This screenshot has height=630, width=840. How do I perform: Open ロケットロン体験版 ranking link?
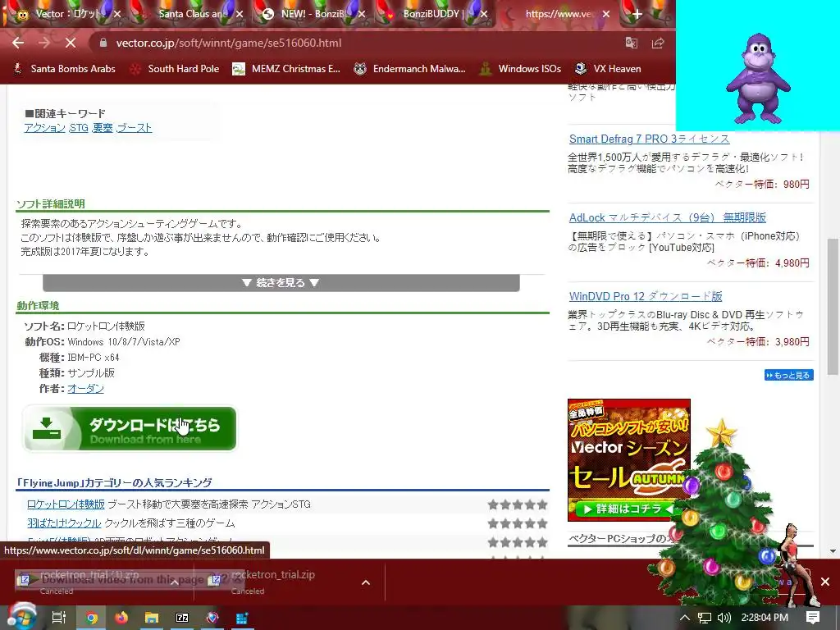coord(66,504)
